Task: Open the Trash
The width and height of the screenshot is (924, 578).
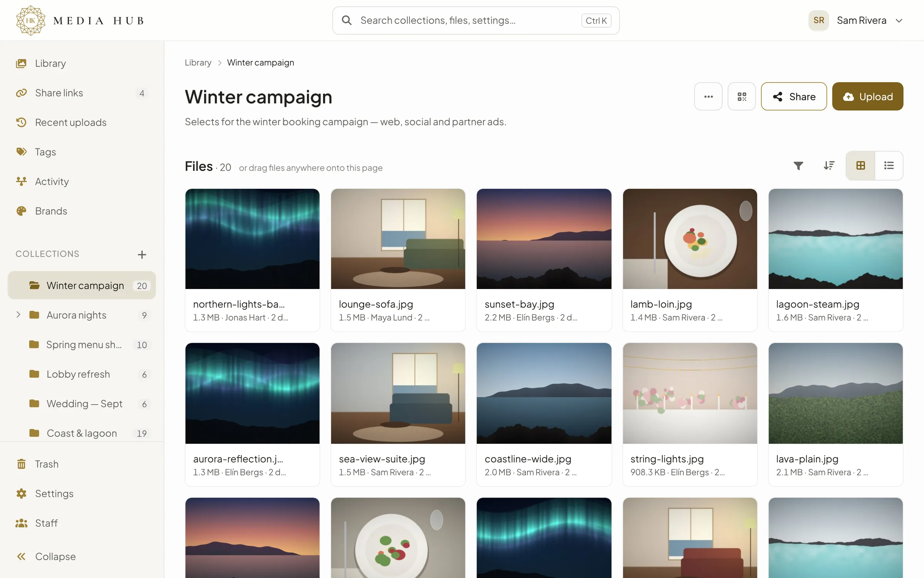Action: click(82, 464)
